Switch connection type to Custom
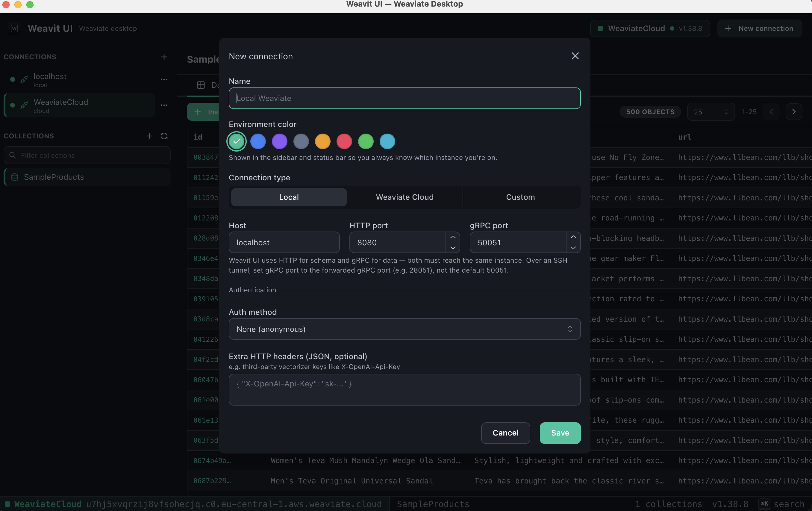 [x=520, y=197]
